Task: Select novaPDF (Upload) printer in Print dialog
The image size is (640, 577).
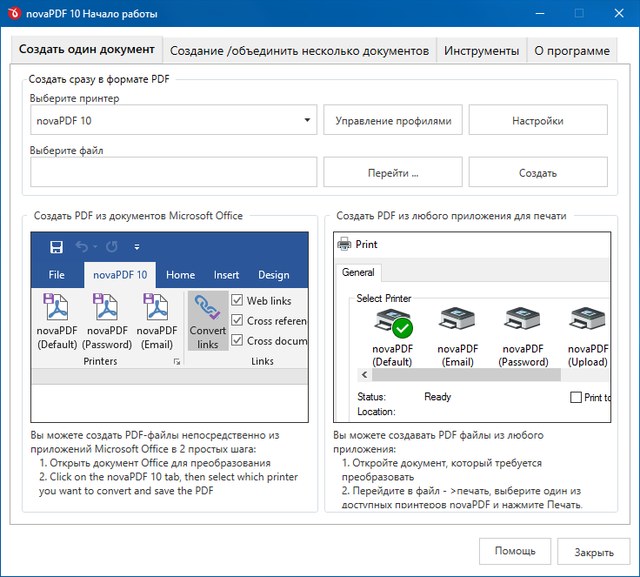Action: coord(587,322)
